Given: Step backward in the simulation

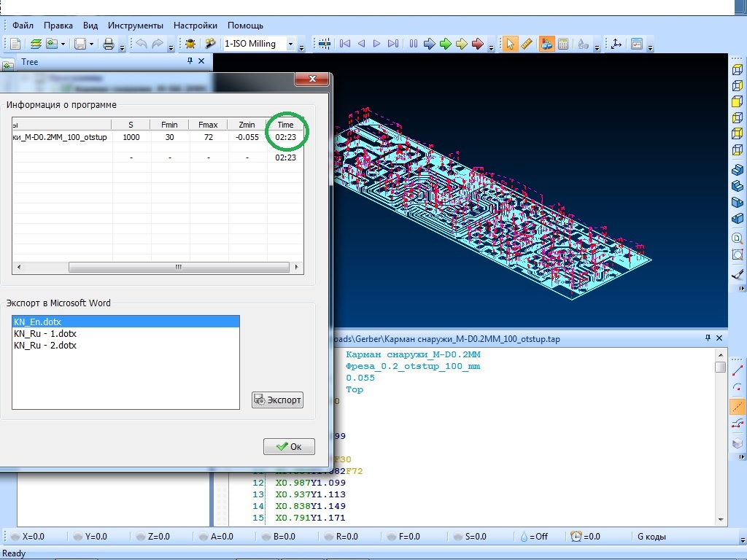Looking at the screenshot, I should click(x=361, y=44).
